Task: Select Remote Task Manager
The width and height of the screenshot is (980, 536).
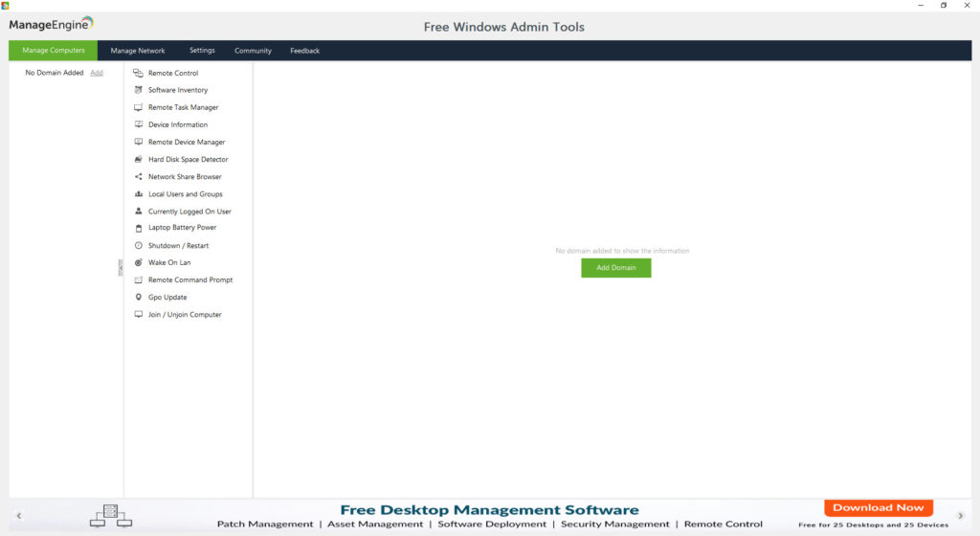Action: [183, 107]
